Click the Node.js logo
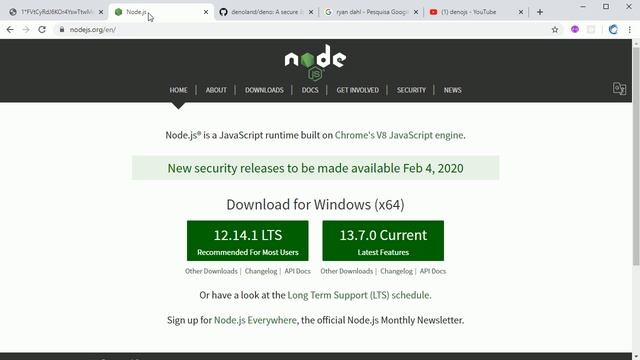Screen dimensions: 640x360 point(315,62)
